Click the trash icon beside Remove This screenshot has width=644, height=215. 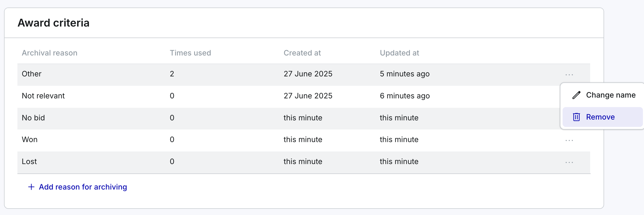pyautogui.click(x=576, y=117)
